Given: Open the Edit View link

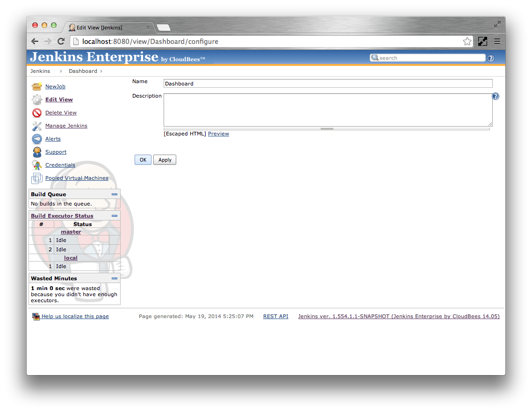Looking at the screenshot, I should pyautogui.click(x=59, y=99).
